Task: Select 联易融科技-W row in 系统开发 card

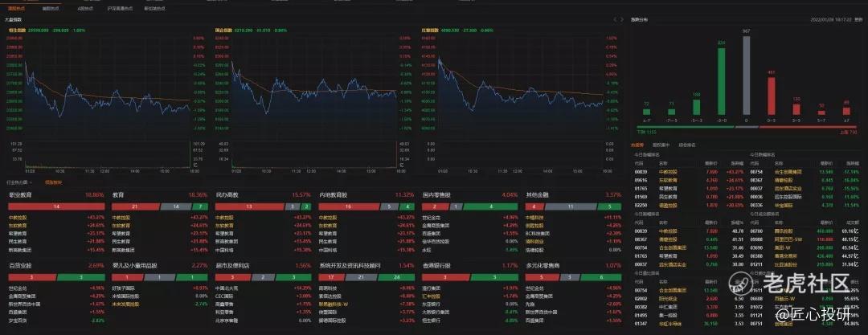Action: coord(366,304)
